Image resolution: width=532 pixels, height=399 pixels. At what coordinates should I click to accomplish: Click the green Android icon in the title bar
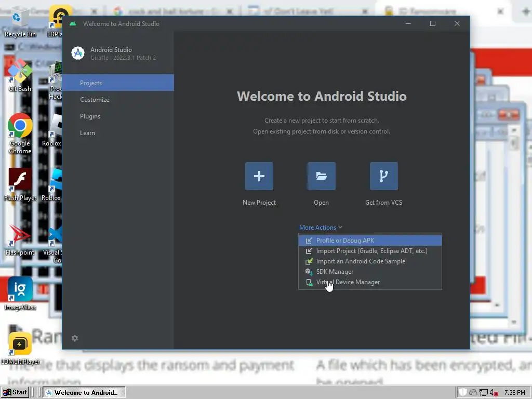point(73,24)
